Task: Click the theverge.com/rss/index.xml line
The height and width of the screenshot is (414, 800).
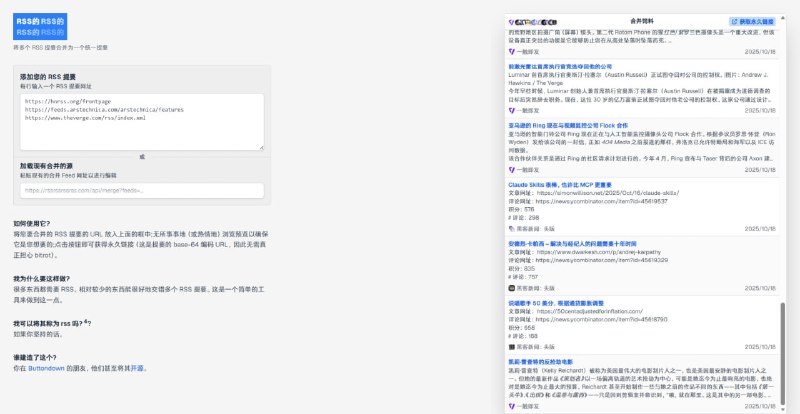Action: (85, 118)
